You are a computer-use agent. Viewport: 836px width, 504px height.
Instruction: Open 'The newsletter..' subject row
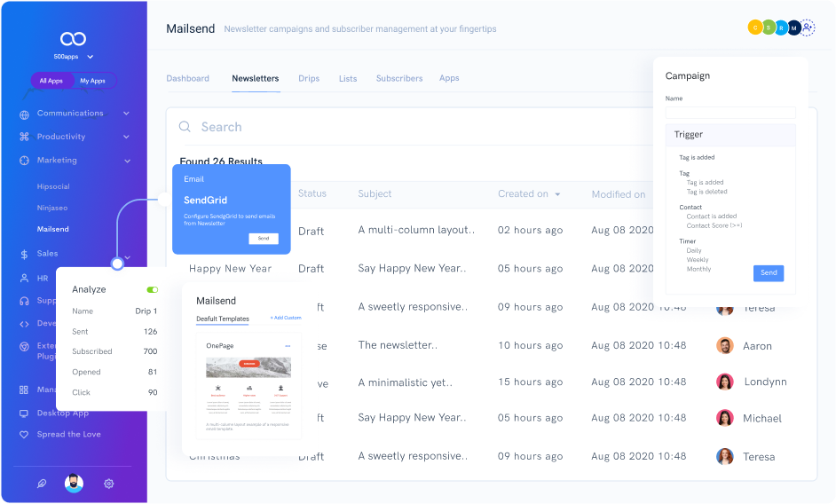pos(398,345)
